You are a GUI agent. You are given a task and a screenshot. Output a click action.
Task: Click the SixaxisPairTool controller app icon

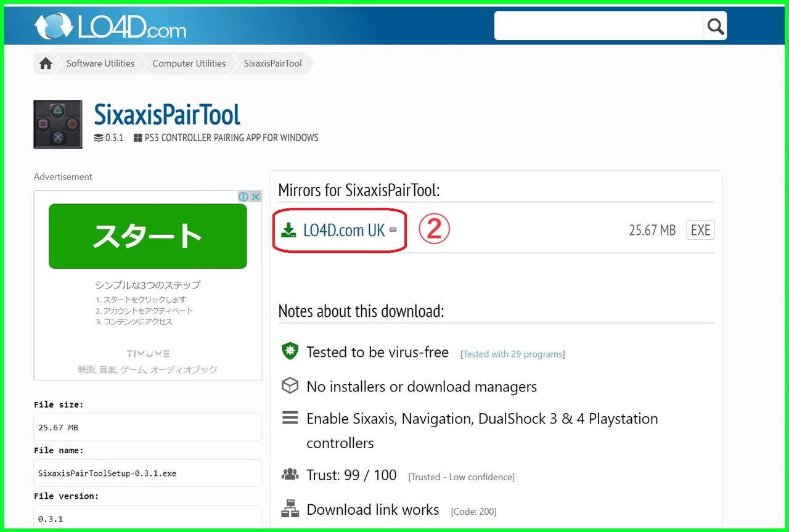click(x=58, y=125)
